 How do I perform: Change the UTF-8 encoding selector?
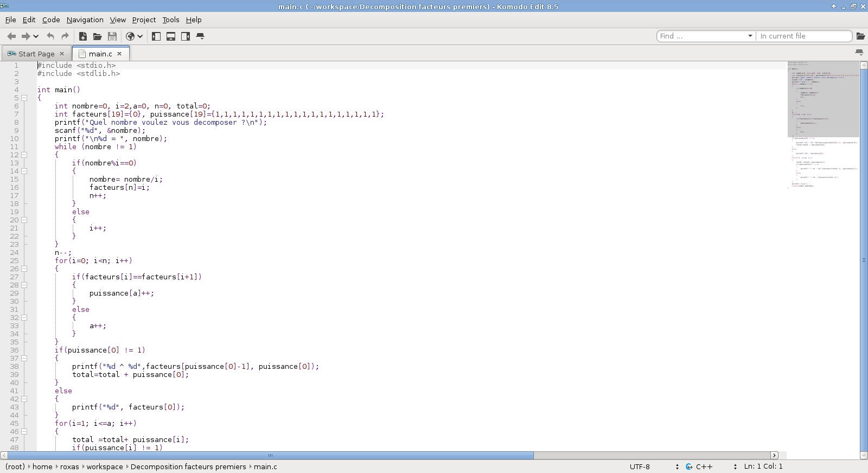pyautogui.click(x=654, y=466)
